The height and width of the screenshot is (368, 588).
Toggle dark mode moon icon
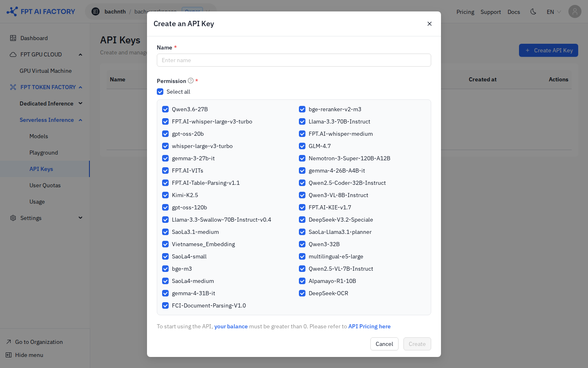tap(533, 11)
